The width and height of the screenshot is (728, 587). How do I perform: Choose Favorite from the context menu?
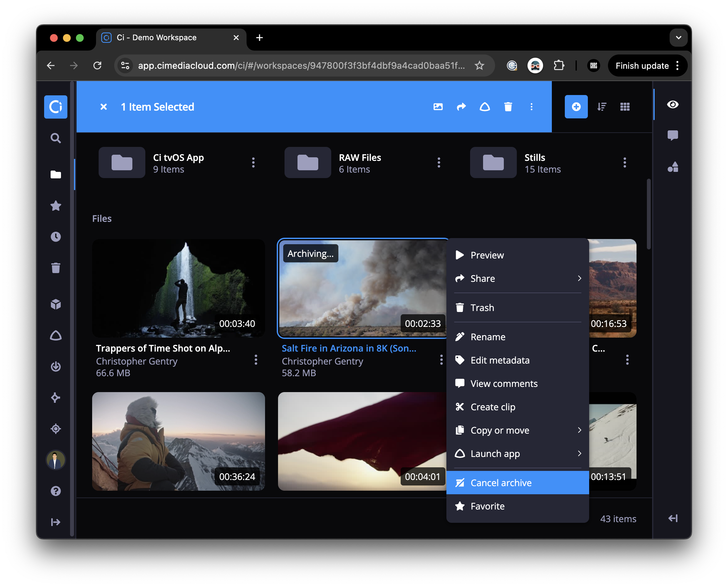[x=517, y=506]
